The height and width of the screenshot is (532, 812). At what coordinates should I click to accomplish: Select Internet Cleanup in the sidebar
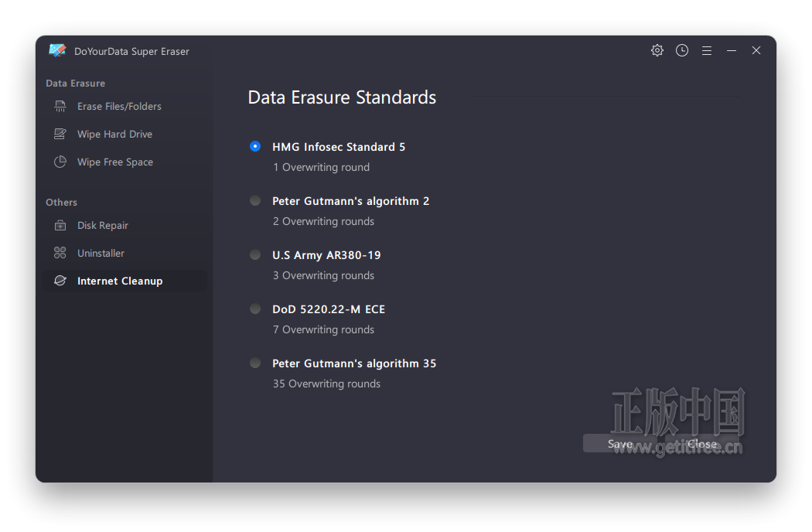click(125, 281)
